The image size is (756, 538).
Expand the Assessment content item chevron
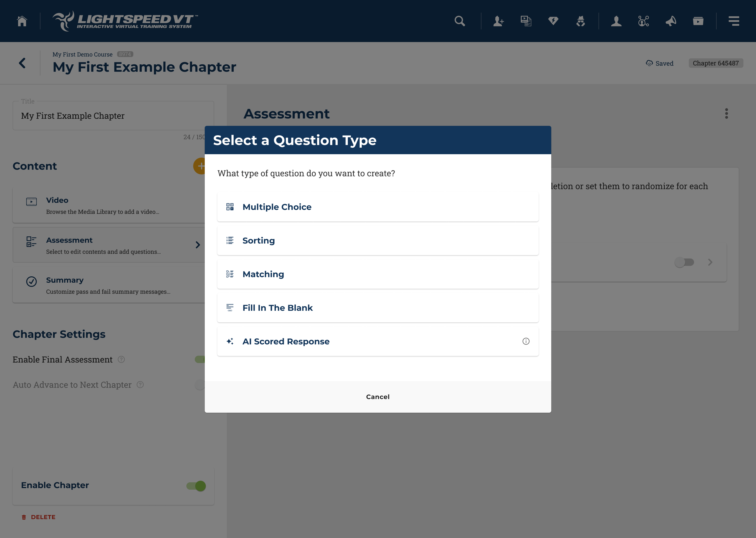point(198,245)
